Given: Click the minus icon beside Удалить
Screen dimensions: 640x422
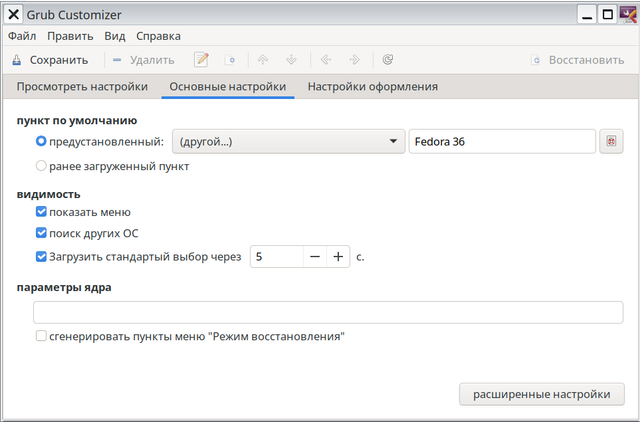Looking at the screenshot, I should tap(117, 60).
